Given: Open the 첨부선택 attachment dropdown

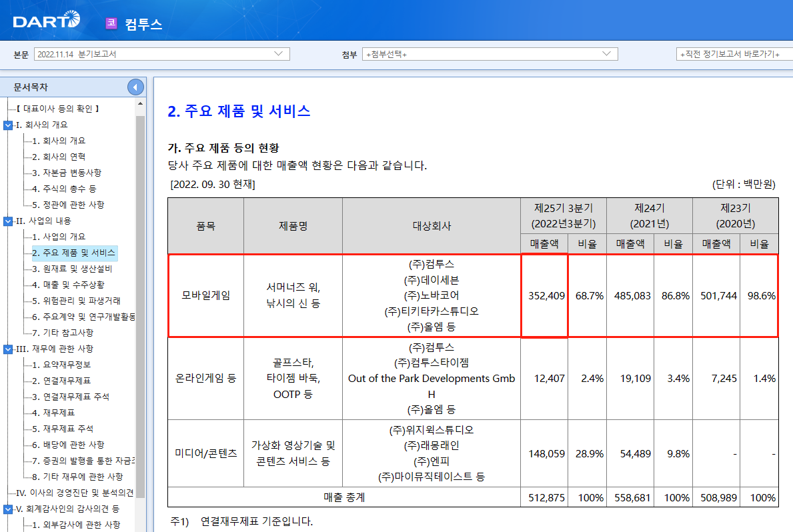Looking at the screenshot, I should click(490, 54).
